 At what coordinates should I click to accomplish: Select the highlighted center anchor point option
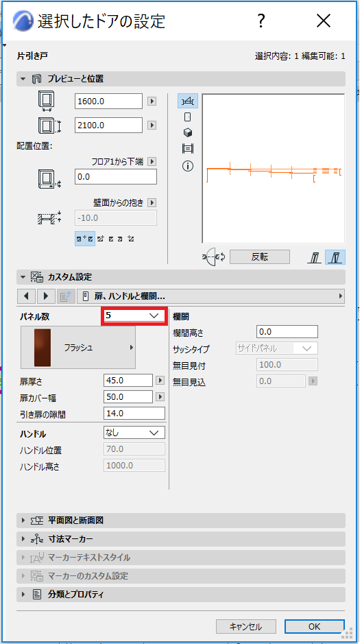point(85,238)
